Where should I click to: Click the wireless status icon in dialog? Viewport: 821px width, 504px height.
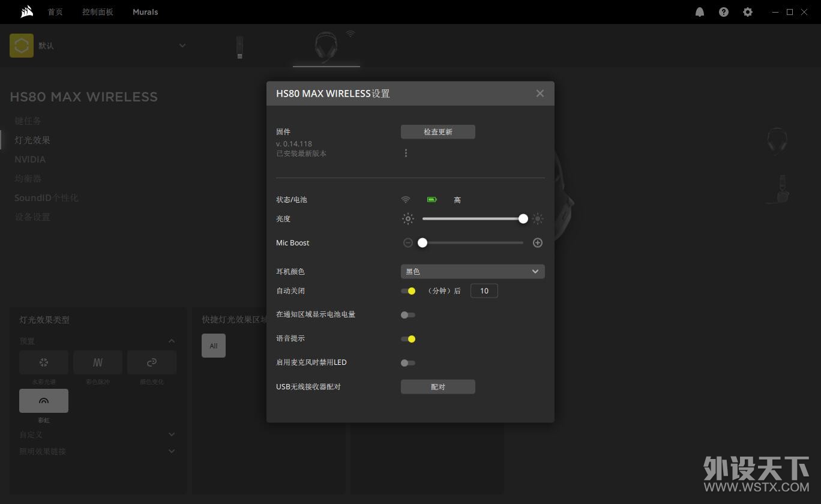click(x=406, y=200)
